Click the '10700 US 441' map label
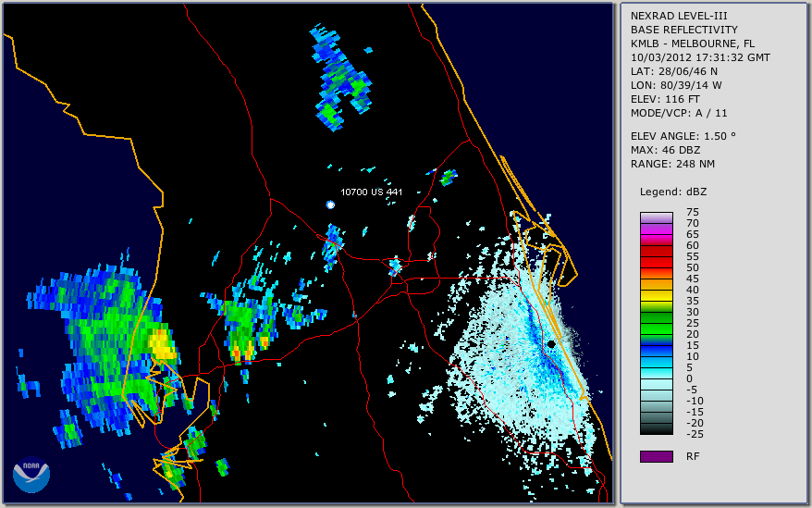The width and height of the screenshot is (812, 508). pyautogui.click(x=371, y=192)
